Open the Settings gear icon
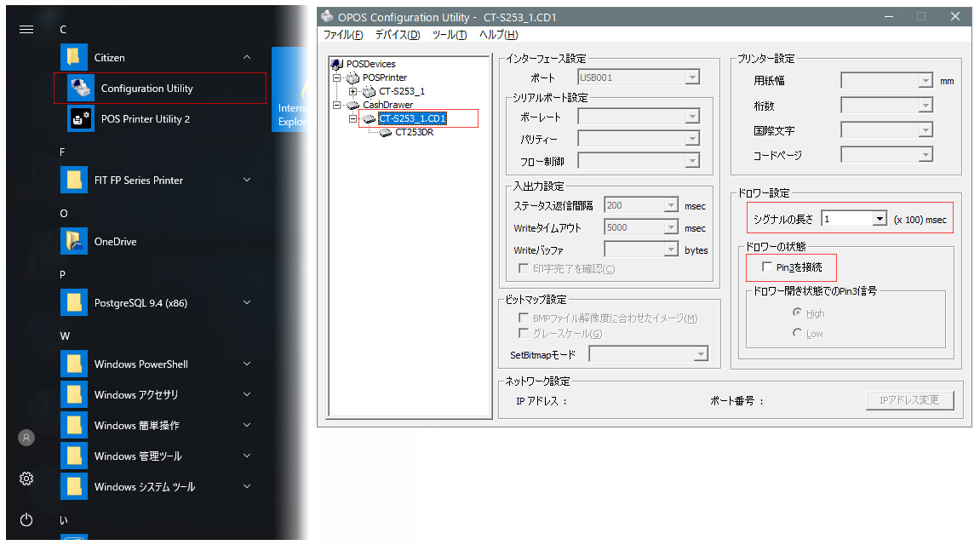The image size is (980, 545). tap(26, 479)
